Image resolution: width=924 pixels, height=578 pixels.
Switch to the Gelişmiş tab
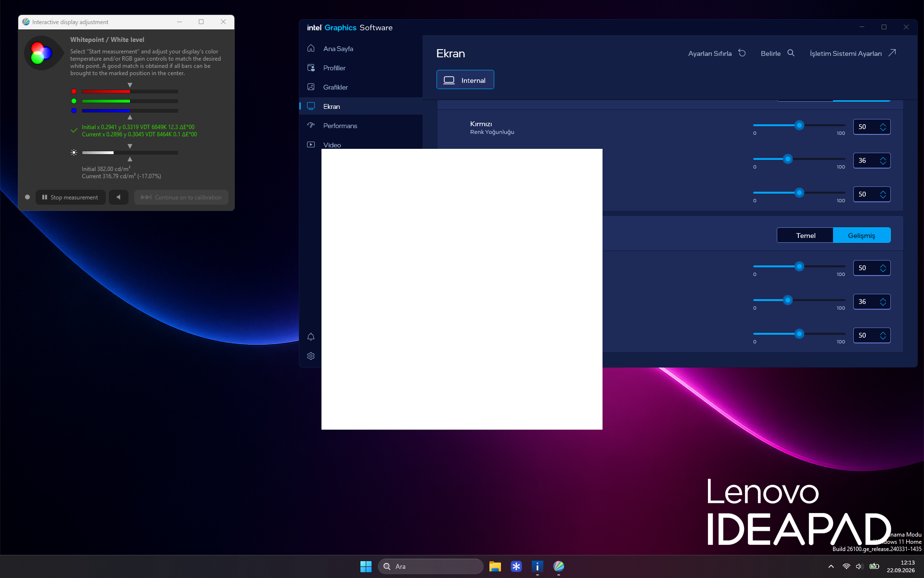pyautogui.click(x=861, y=236)
